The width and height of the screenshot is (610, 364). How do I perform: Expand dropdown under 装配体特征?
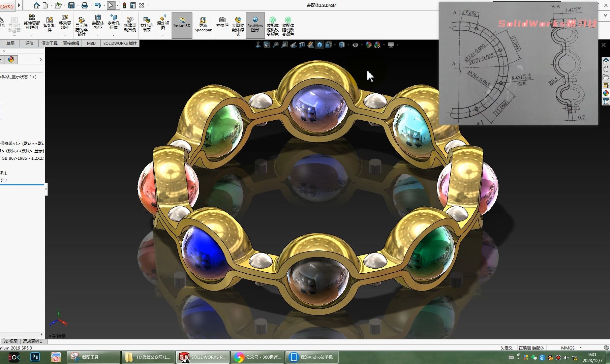[98, 35]
